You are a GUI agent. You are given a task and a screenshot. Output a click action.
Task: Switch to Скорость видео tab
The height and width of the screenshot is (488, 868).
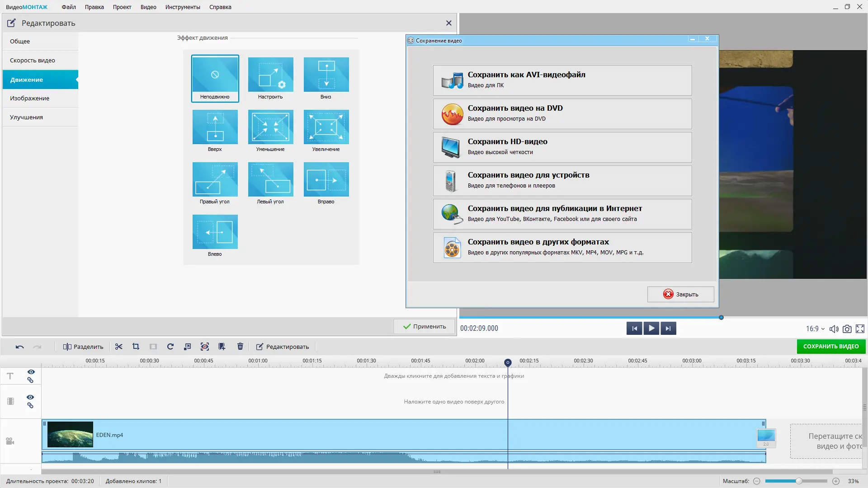click(x=33, y=60)
